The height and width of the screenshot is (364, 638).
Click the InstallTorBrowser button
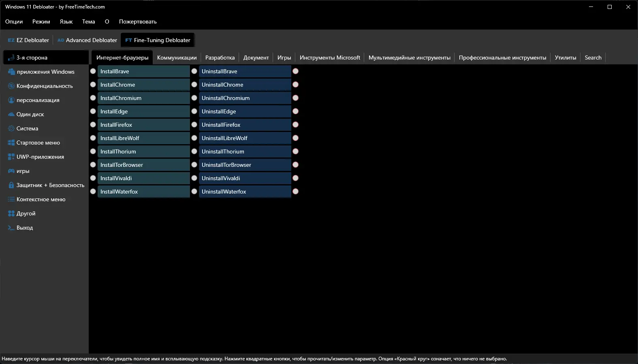(144, 165)
